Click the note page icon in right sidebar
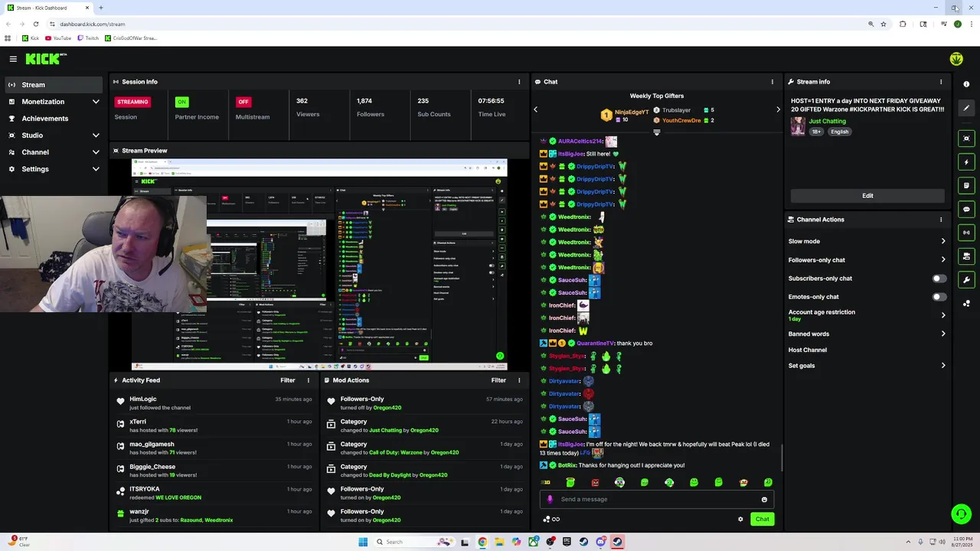This screenshot has width=980, height=551. pos(966,185)
